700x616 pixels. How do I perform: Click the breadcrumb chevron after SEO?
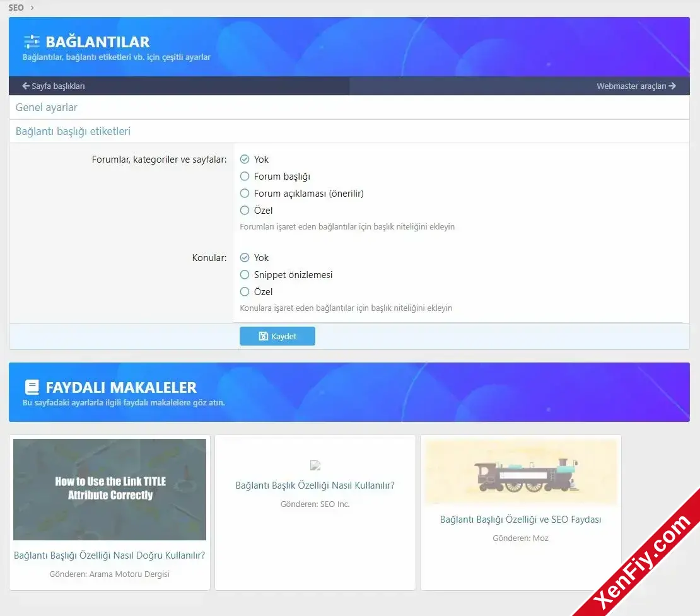(32, 8)
